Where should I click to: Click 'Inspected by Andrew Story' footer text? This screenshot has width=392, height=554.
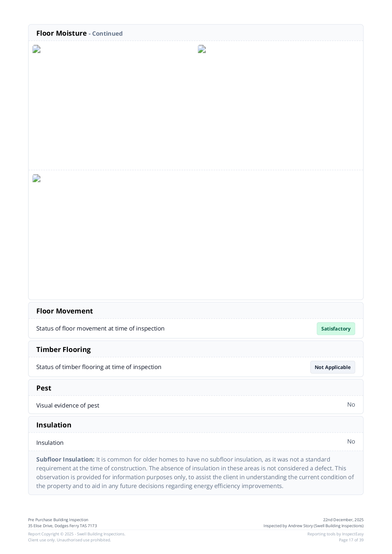point(313,526)
